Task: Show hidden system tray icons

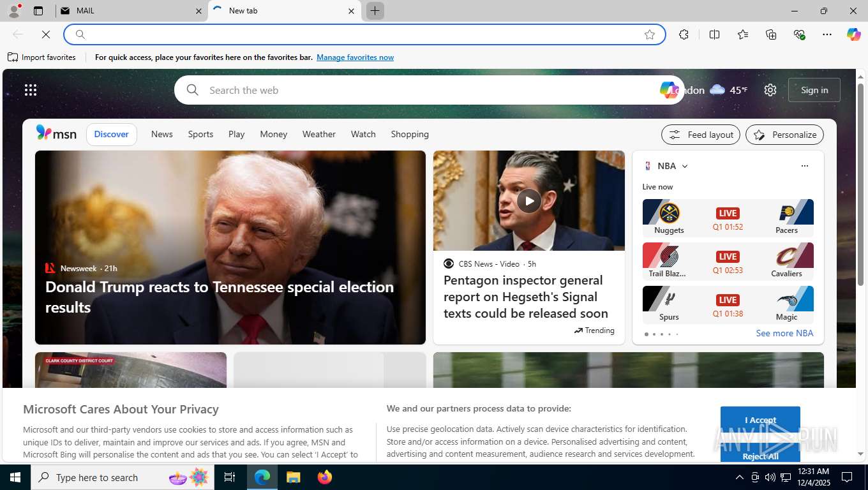Action: click(739, 477)
